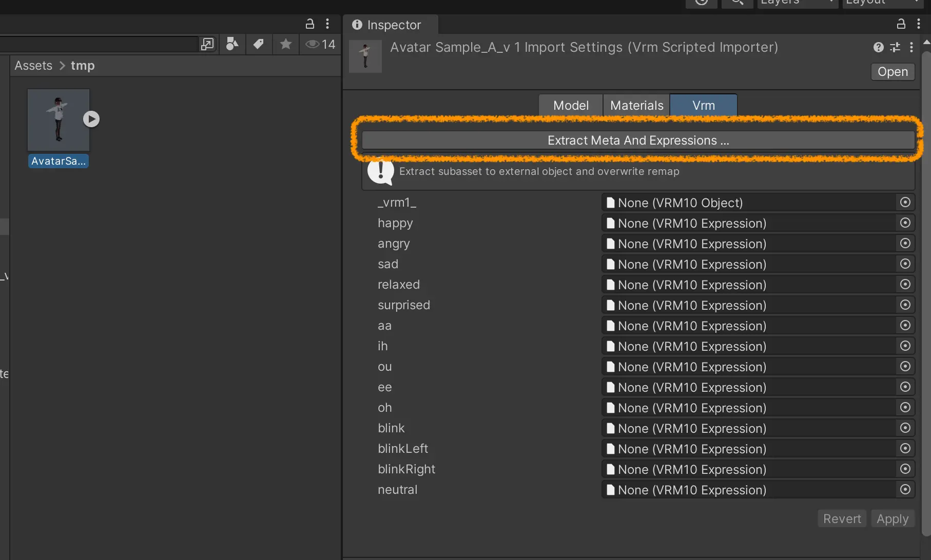Open object picker for happy expression
The width and height of the screenshot is (931, 560).
tap(905, 223)
